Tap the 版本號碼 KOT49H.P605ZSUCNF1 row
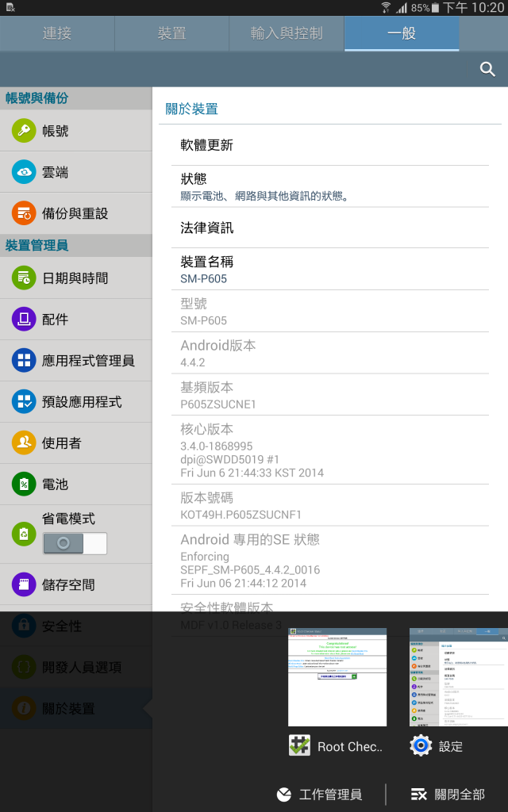The height and width of the screenshot is (812, 508). (x=330, y=505)
